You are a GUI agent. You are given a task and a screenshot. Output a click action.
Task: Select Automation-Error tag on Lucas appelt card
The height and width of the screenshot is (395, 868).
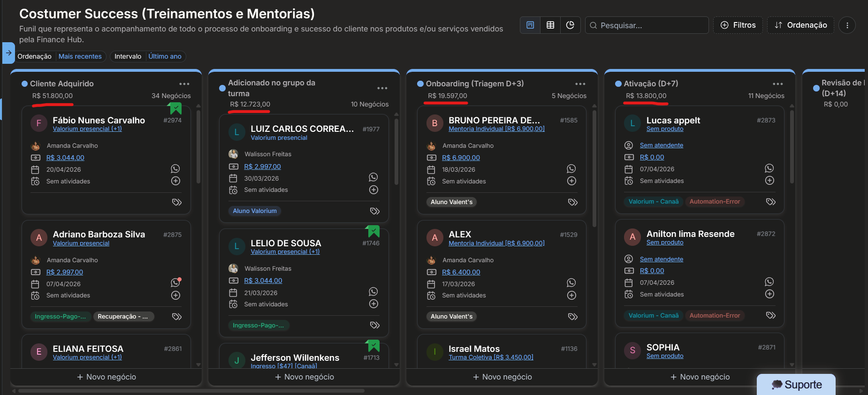[715, 202]
